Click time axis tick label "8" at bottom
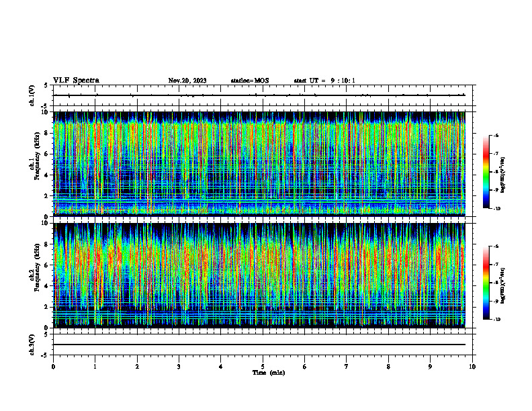The image size is (532, 411). point(388,367)
